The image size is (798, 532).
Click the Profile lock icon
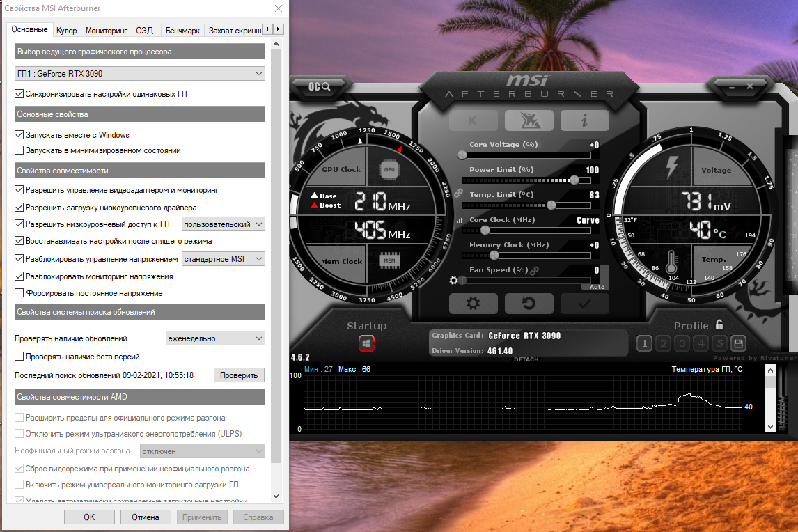tap(719, 324)
